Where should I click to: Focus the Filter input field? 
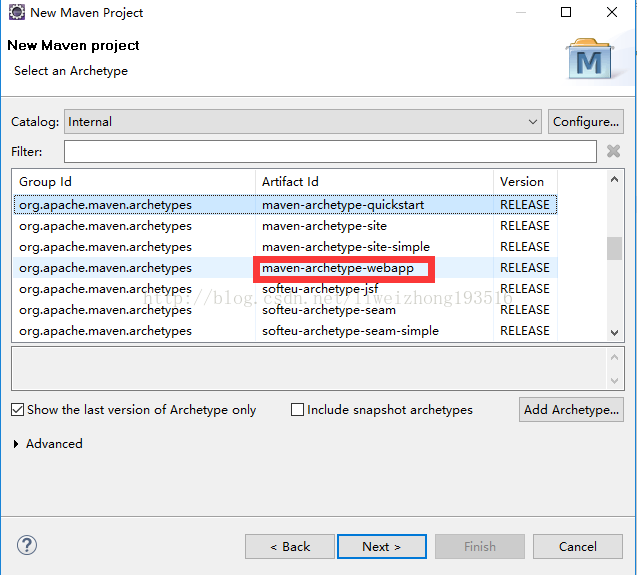pyautogui.click(x=330, y=152)
